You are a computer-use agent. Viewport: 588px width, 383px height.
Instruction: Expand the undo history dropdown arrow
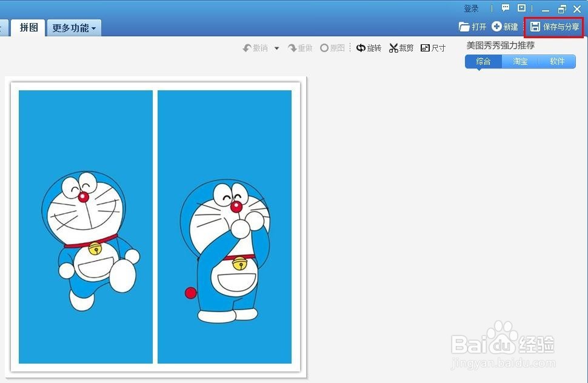click(277, 48)
